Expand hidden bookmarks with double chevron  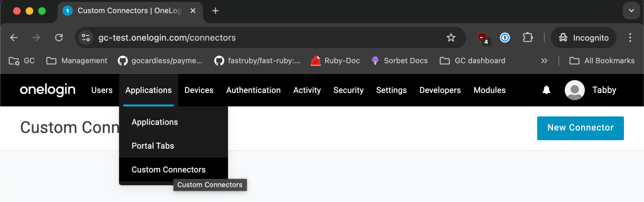pos(544,61)
